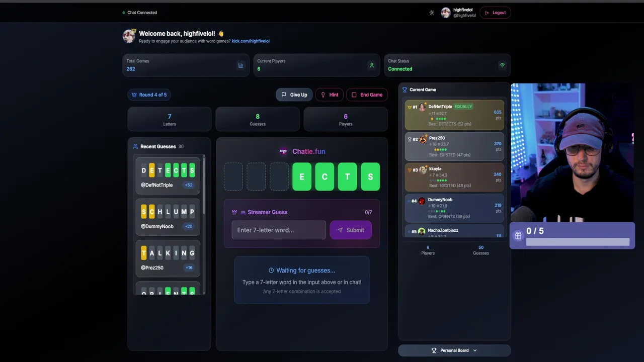Open the kick.com/highfivelol link
The height and width of the screenshot is (362, 644).
coord(251,41)
